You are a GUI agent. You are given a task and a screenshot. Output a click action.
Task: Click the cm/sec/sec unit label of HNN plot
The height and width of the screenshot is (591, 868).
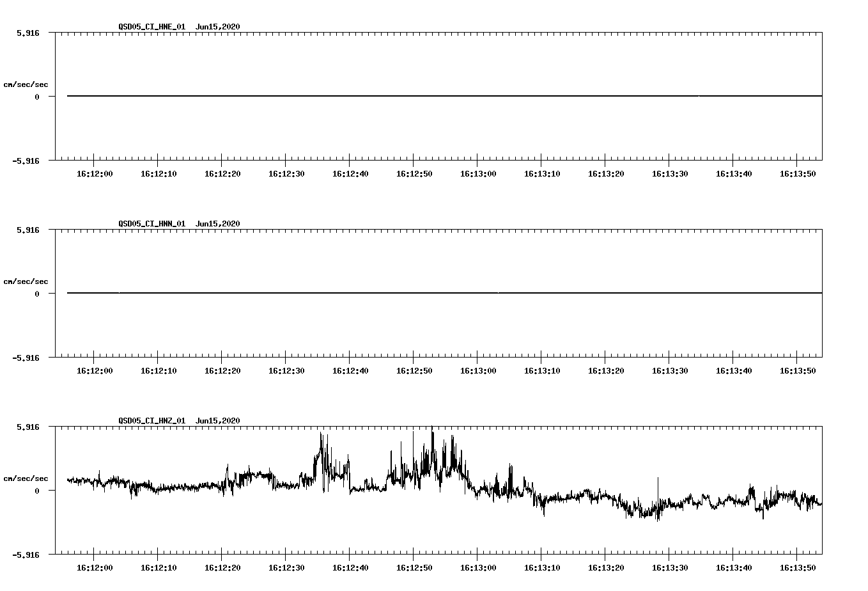pos(26,281)
